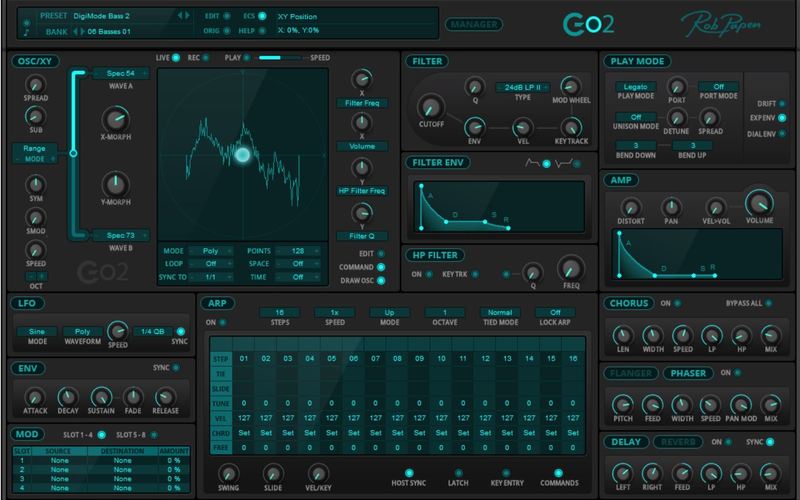This screenshot has height=500, width=800.
Task: Click the PORT knob in Play Mode
Action: coord(677,86)
